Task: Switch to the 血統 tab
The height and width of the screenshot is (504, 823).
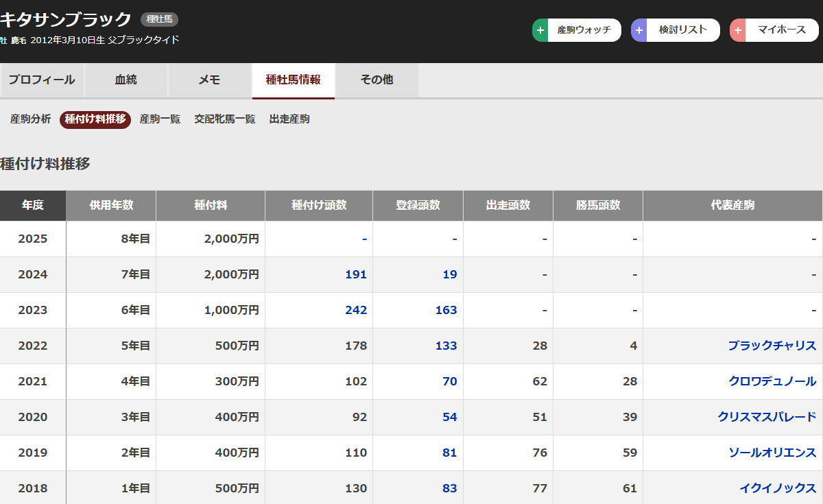Action: [126, 80]
